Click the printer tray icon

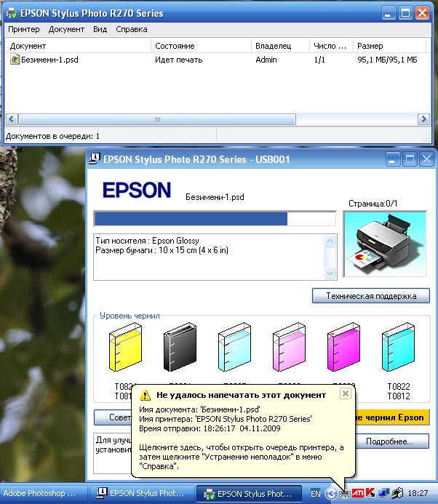pyautogui.click(x=345, y=493)
